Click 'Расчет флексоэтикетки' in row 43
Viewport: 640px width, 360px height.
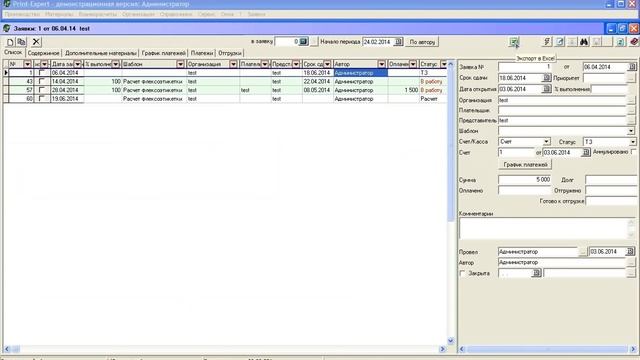[x=153, y=82]
